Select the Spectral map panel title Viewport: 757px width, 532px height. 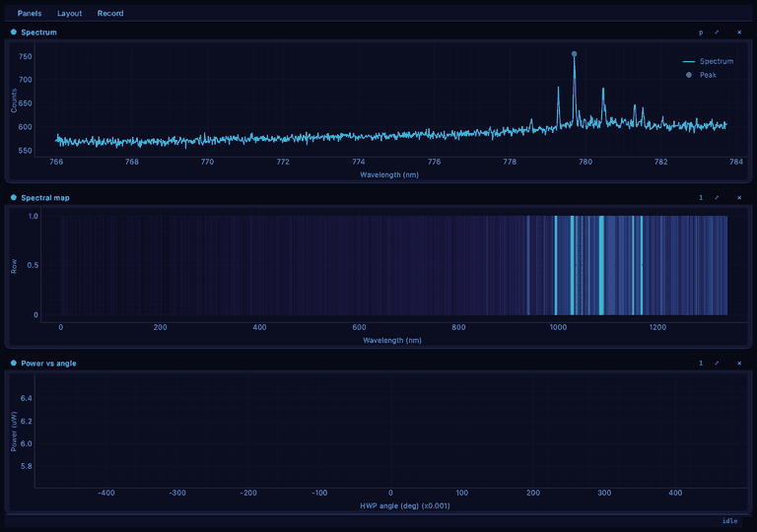click(x=45, y=197)
